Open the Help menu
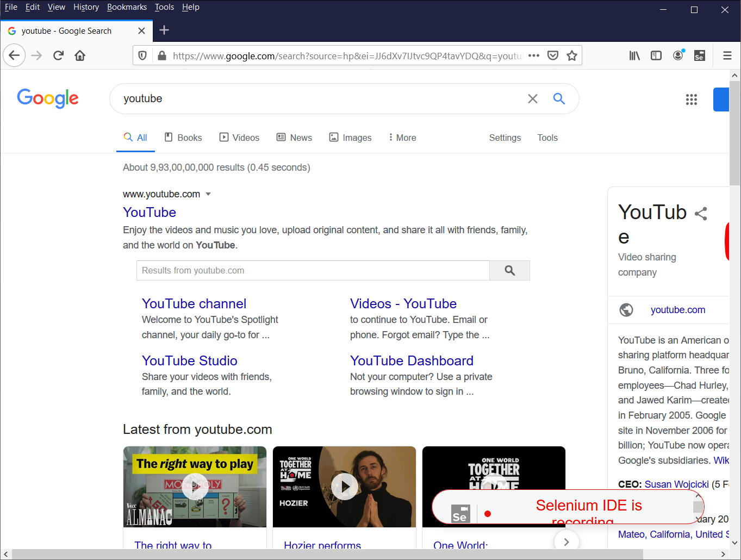The image size is (741, 560). point(191,7)
